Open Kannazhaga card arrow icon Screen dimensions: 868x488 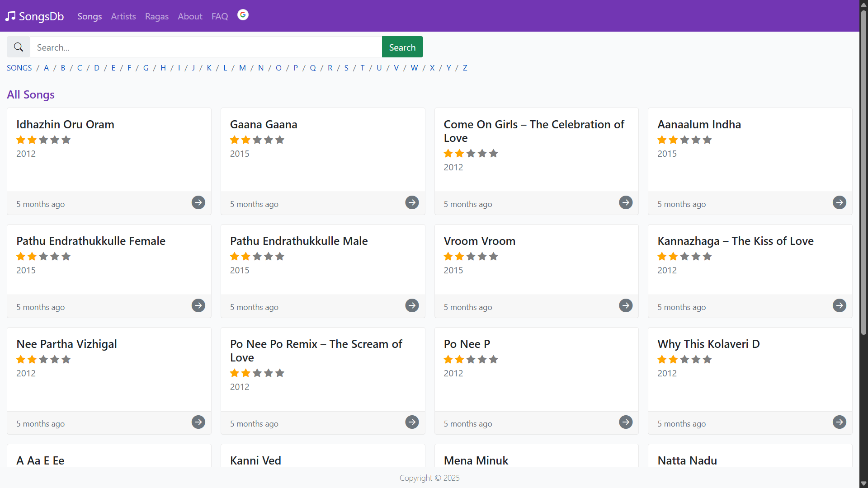[840, 305]
